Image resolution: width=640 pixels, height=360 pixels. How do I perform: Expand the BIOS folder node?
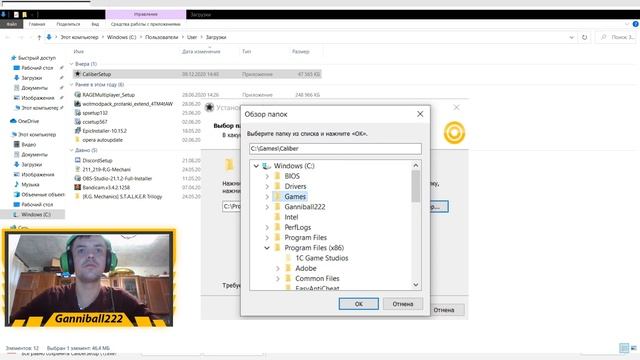coord(267,176)
